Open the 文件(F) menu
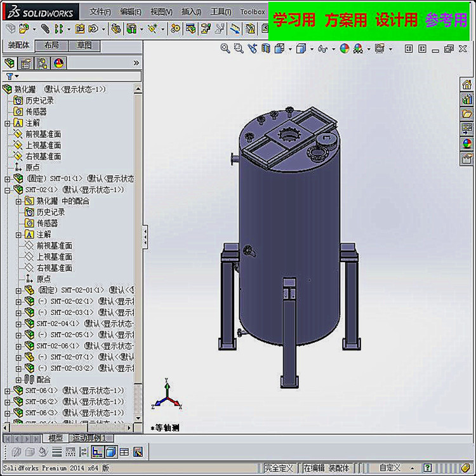This screenshot has height=476, width=476. point(100,11)
